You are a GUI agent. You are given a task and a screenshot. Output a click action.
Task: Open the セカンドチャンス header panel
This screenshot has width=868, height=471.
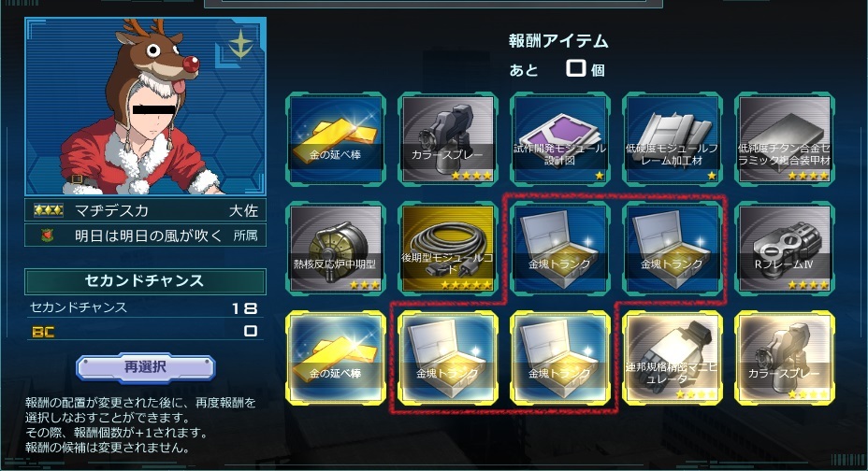[145, 281]
